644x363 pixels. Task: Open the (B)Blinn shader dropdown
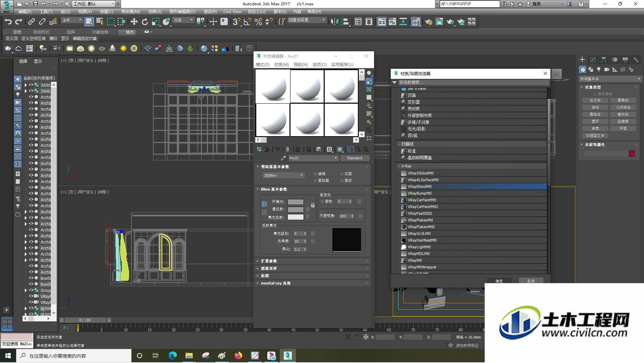click(283, 175)
